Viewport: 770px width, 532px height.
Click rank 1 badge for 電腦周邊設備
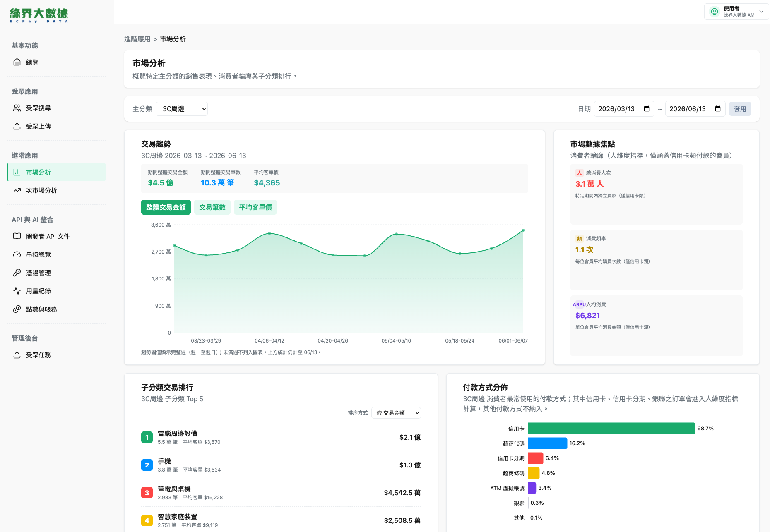147,437
